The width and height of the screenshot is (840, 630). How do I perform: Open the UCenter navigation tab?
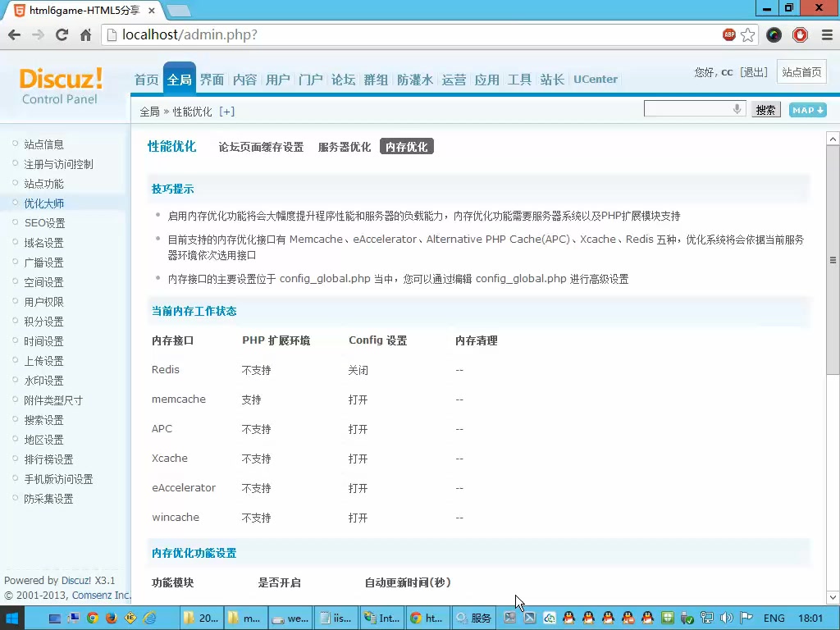pyautogui.click(x=596, y=80)
